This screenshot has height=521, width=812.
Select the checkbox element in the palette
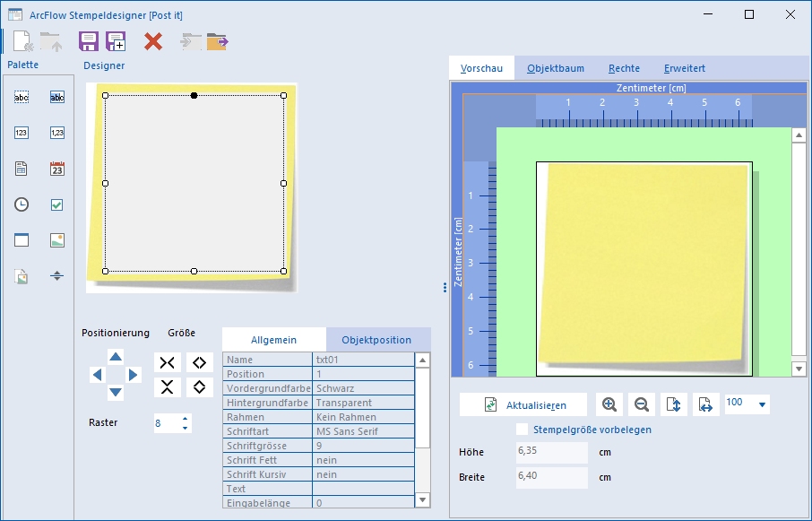(57, 205)
